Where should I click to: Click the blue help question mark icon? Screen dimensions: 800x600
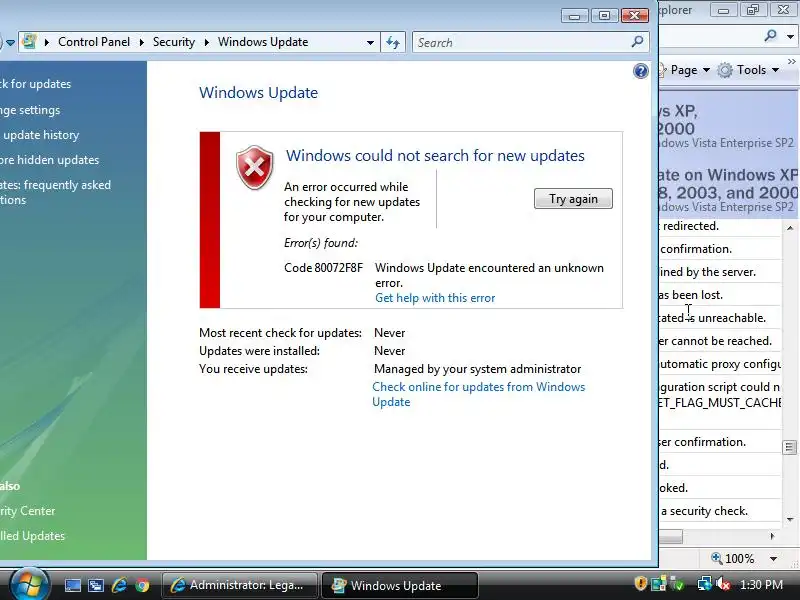(x=640, y=71)
